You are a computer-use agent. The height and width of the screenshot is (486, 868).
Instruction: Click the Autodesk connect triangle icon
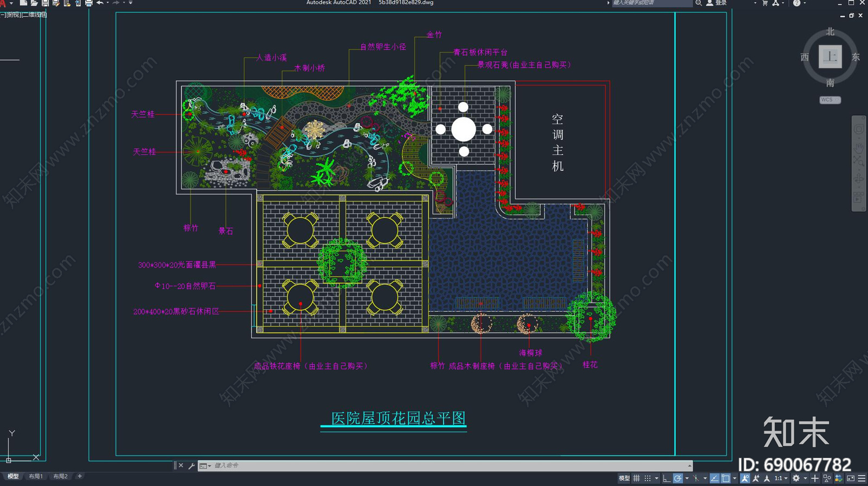coord(776,3)
